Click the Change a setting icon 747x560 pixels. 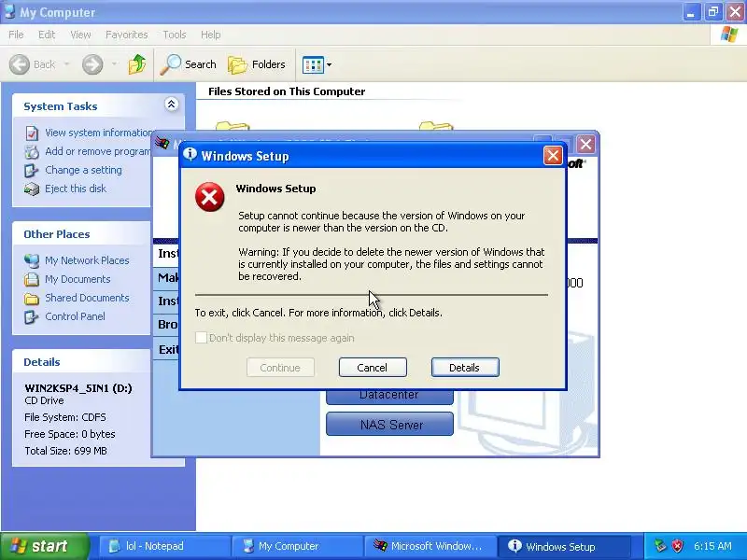tap(32, 171)
